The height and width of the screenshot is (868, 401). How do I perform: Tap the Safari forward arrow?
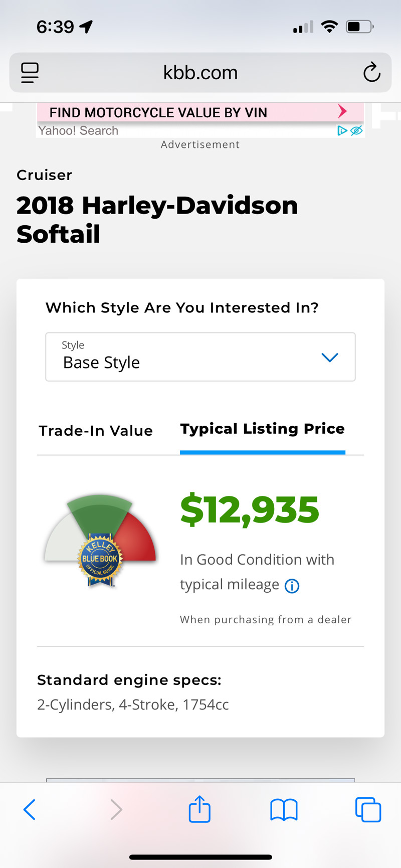pyautogui.click(x=116, y=809)
